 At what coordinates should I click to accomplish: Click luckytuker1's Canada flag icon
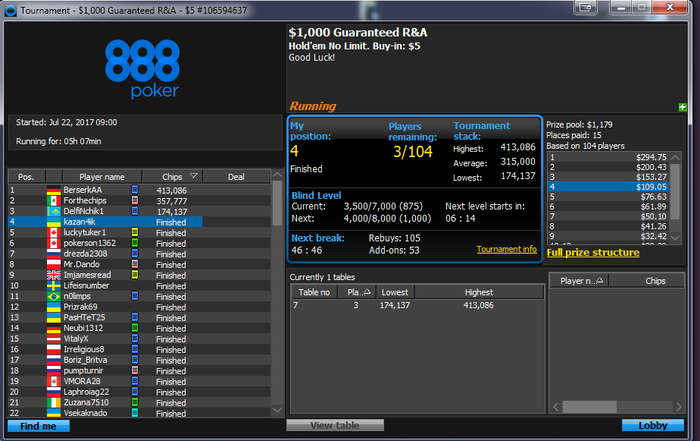tap(54, 233)
